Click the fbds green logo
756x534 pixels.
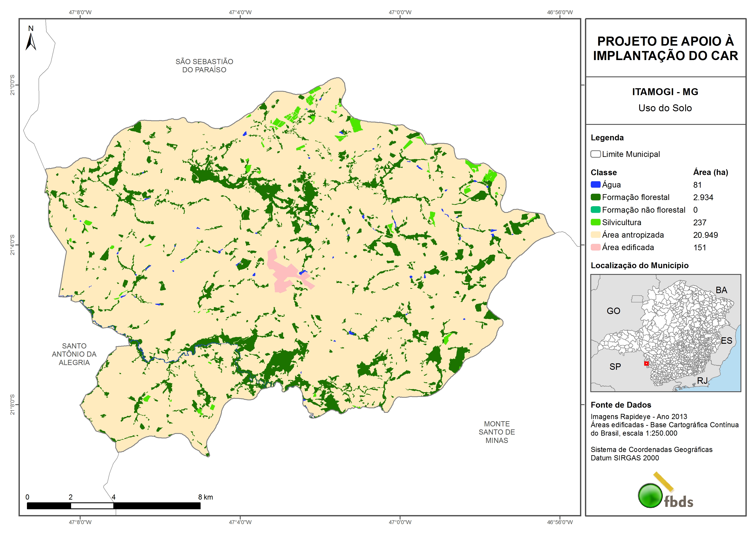pyautogui.click(x=650, y=495)
